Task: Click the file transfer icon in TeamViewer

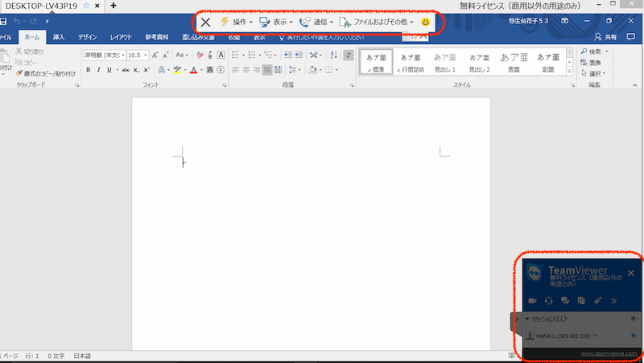Action: (581, 300)
